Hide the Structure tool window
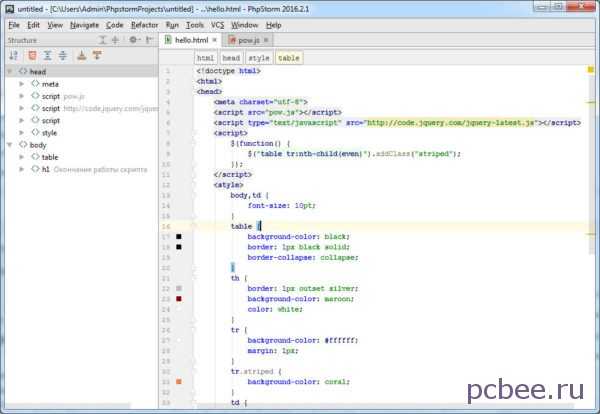Screen dimensions: 600x414 click(x=149, y=40)
